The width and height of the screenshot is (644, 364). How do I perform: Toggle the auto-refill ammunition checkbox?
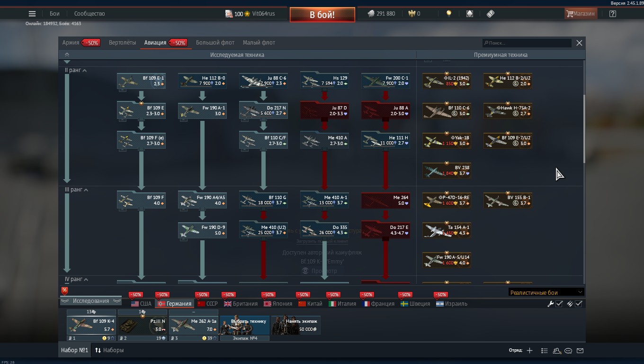(x=579, y=304)
